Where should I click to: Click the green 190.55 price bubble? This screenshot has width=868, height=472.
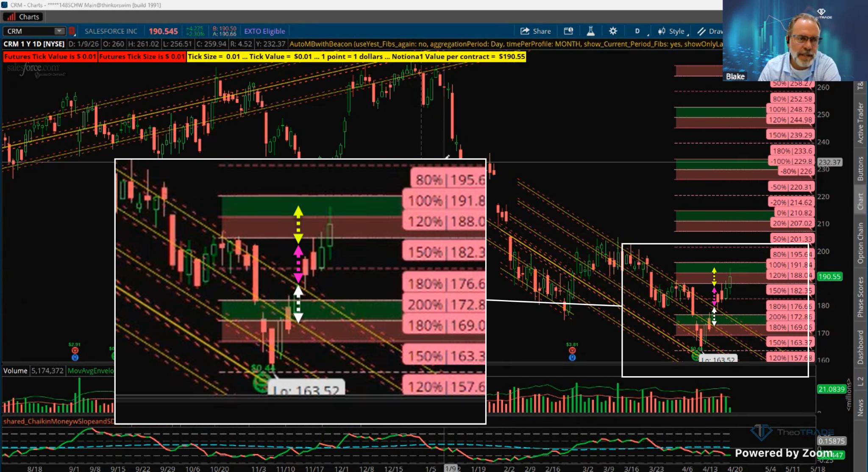coord(829,277)
